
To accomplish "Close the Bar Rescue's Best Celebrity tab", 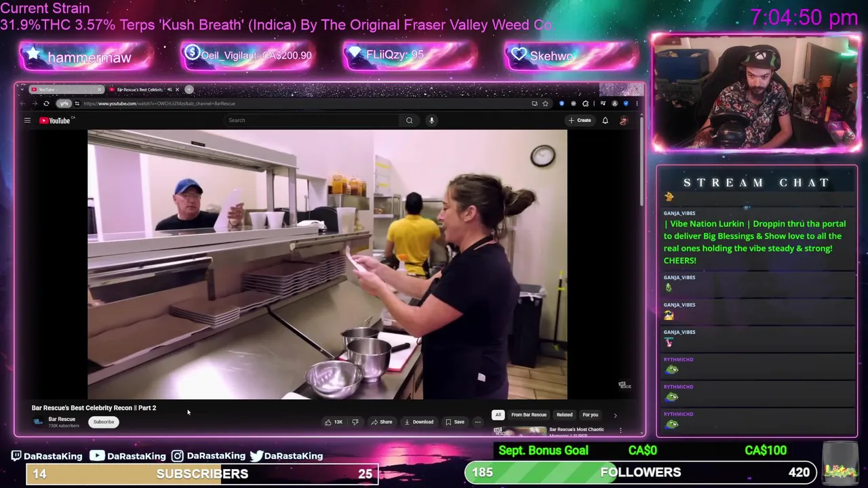I will click(x=178, y=89).
